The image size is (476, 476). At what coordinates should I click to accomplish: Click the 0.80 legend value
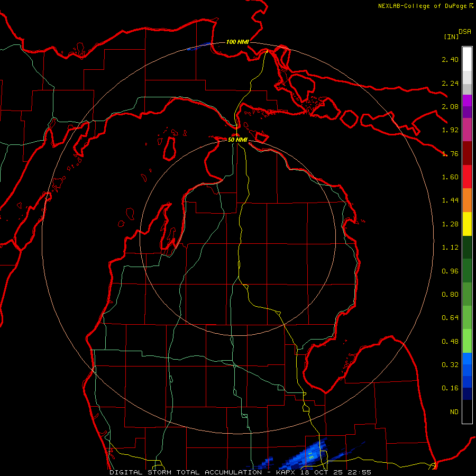(450, 295)
